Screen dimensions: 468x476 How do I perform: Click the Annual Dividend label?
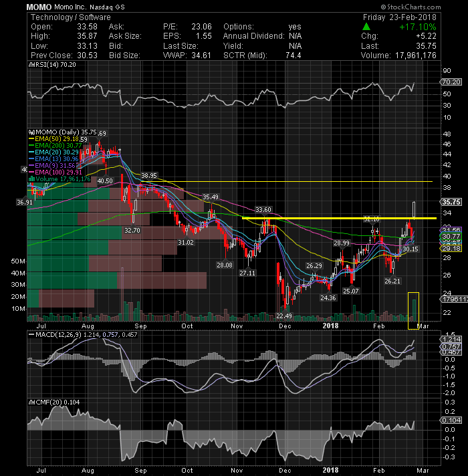pyautogui.click(x=253, y=36)
